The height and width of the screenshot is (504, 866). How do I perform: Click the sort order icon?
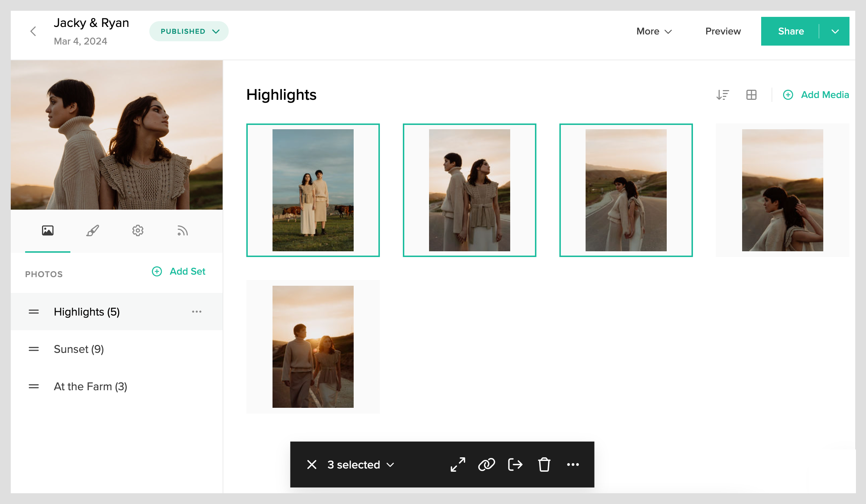(x=722, y=95)
